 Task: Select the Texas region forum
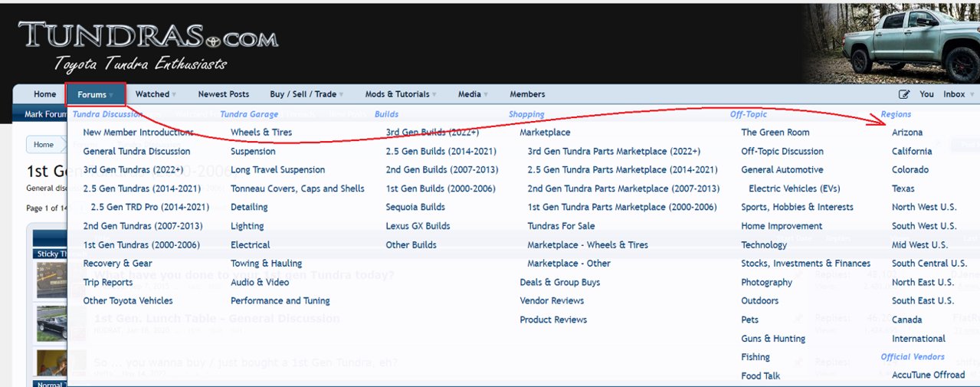click(x=903, y=189)
